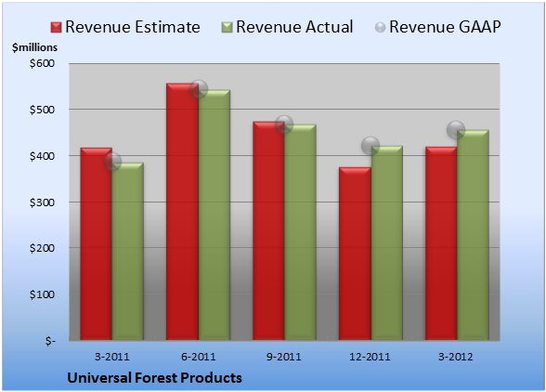The image size is (546, 392).
Task: Select the red estimate bar for 3-2011
Action: tap(97, 243)
